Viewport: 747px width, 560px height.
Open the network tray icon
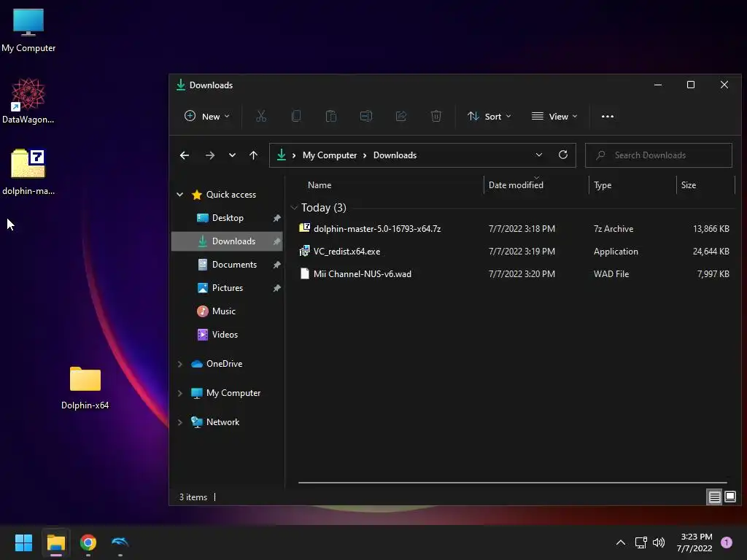click(640, 542)
